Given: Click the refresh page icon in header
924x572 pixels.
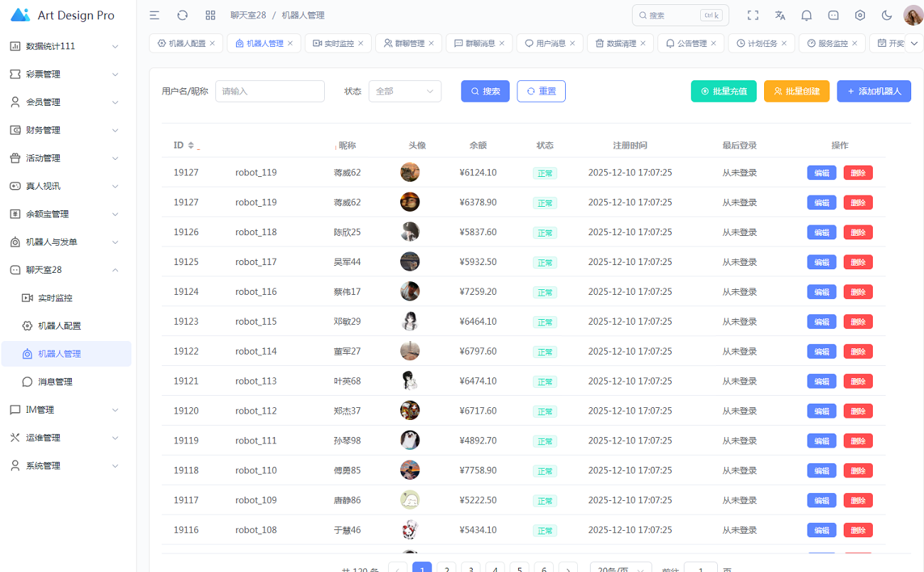Looking at the screenshot, I should click(x=183, y=15).
